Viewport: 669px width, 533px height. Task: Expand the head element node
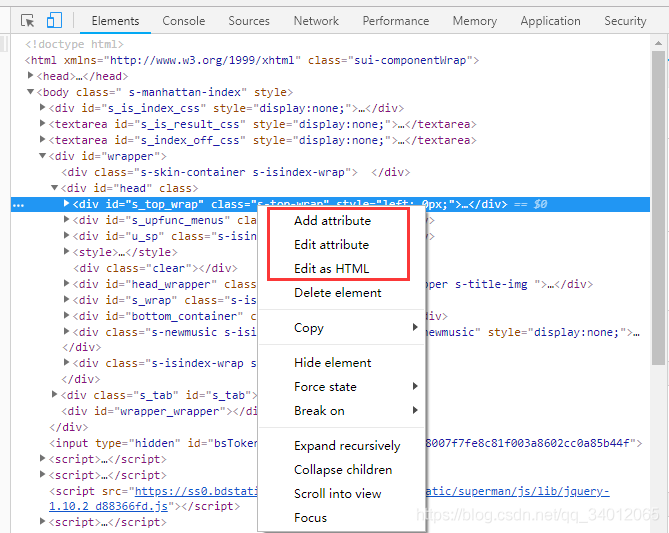(x=30, y=76)
